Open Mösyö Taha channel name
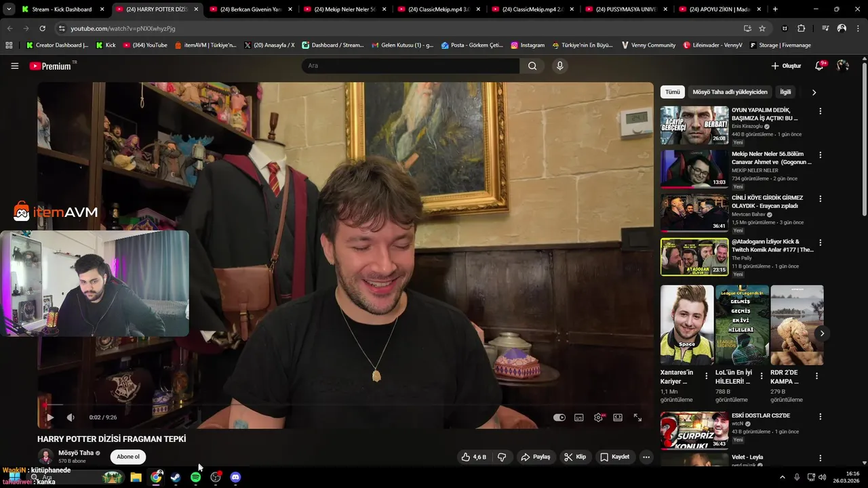 (x=76, y=453)
